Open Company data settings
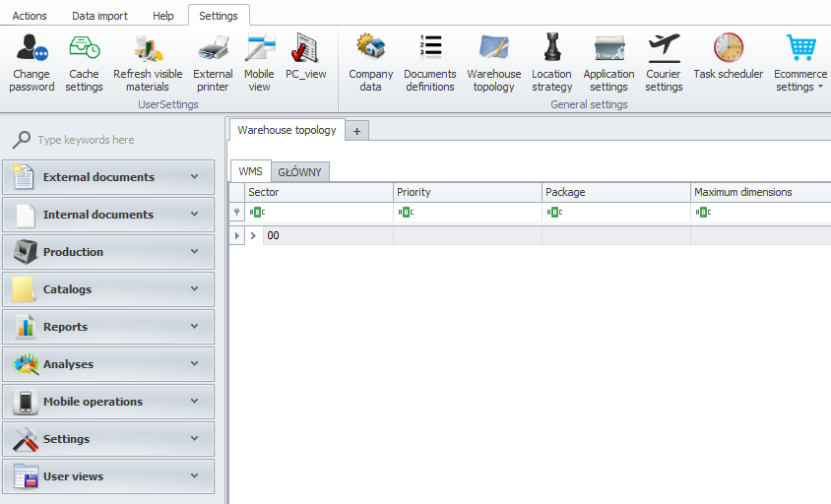Image resolution: width=831 pixels, height=504 pixels. tap(371, 62)
